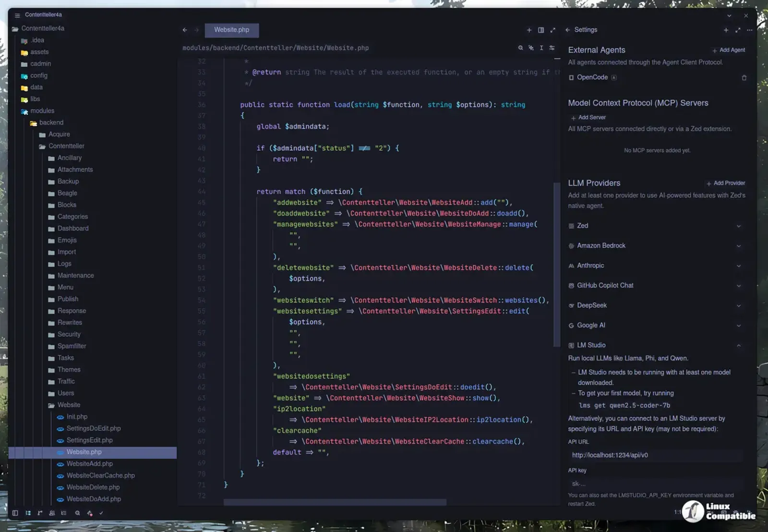
Task: Open the application menu hamburger icon
Action: pos(17,15)
